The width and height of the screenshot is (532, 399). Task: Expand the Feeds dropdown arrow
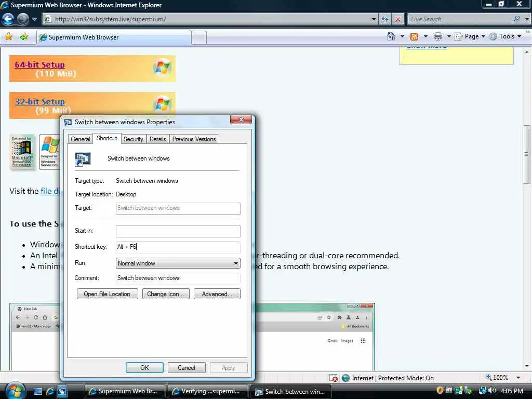pos(425,36)
